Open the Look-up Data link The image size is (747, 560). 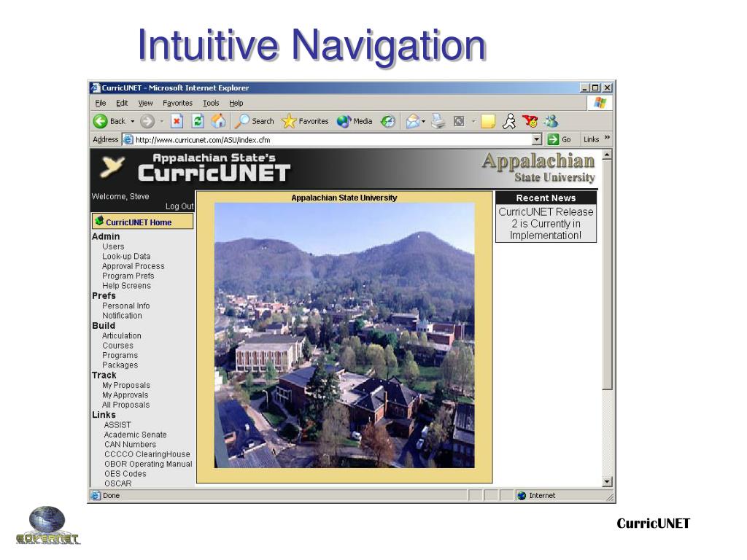click(x=125, y=256)
